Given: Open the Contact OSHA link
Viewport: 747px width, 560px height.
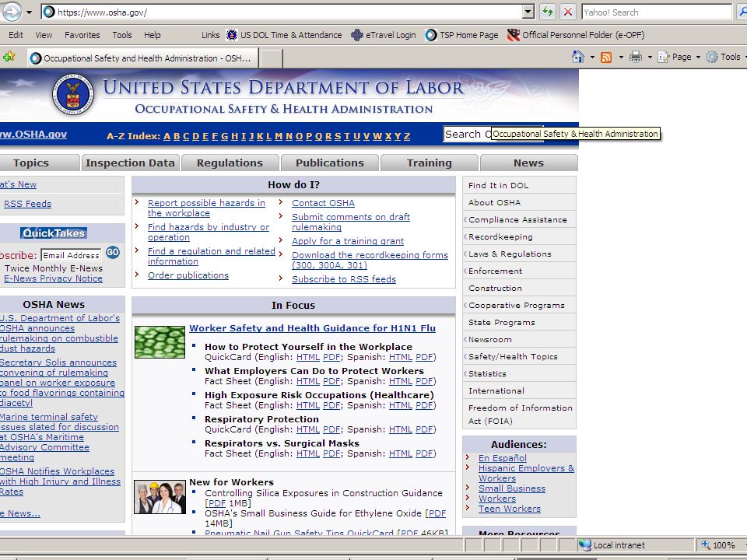Looking at the screenshot, I should [324, 203].
